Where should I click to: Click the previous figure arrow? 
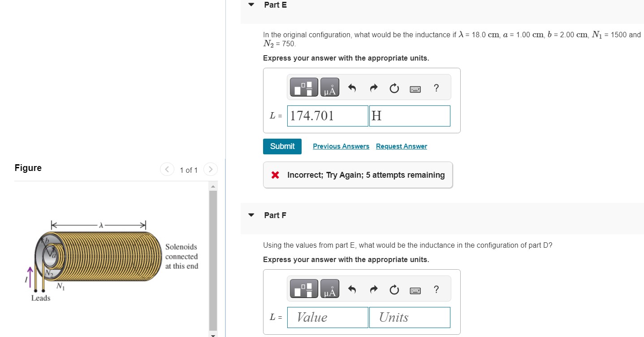pos(167,169)
